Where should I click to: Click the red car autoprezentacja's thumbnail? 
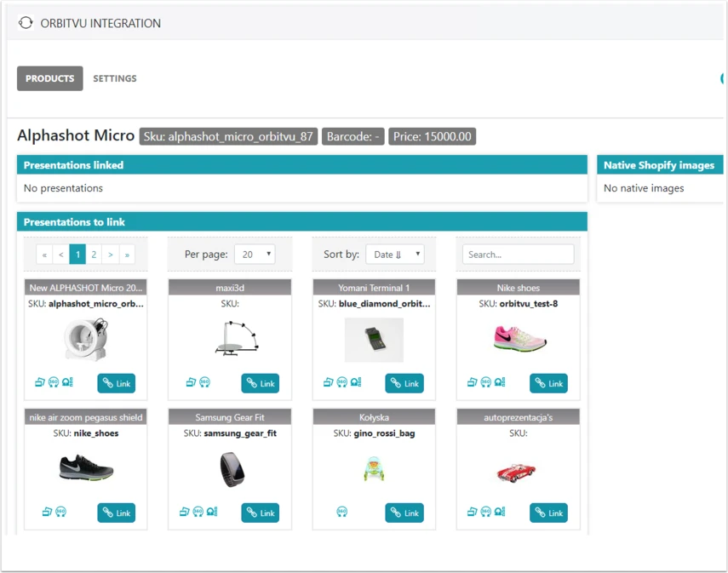click(x=516, y=473)
